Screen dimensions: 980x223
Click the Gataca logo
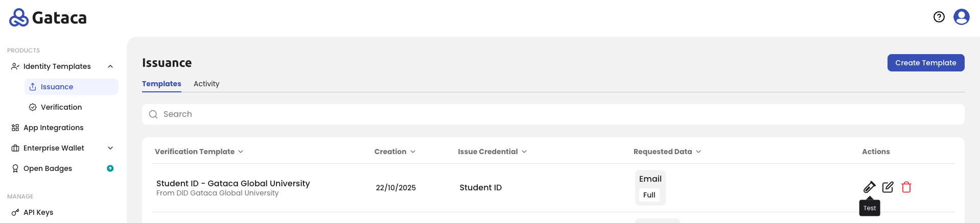click(48, 17)
